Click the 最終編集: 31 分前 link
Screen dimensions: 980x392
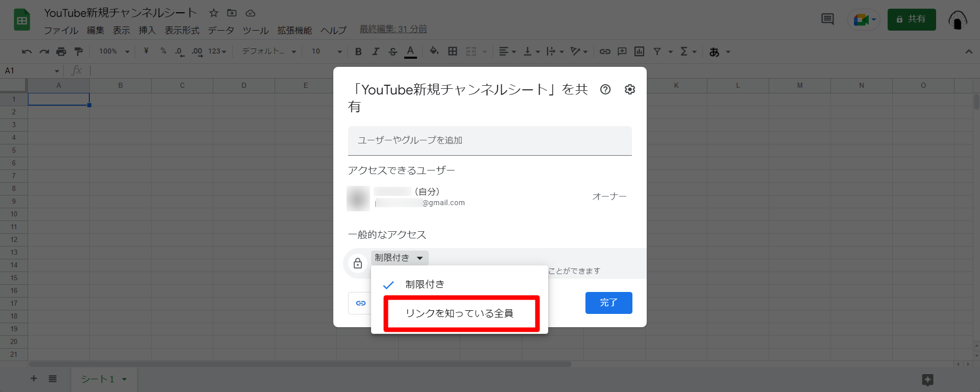tap(393, 29)
